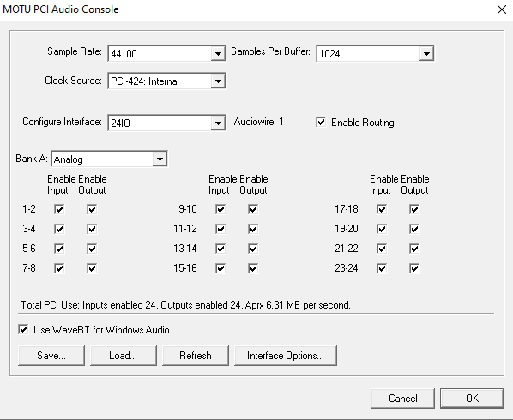This screenshot has width=513, height=420.
Task: Toggle input checkbox for channels 23-24
Action: 382,268
